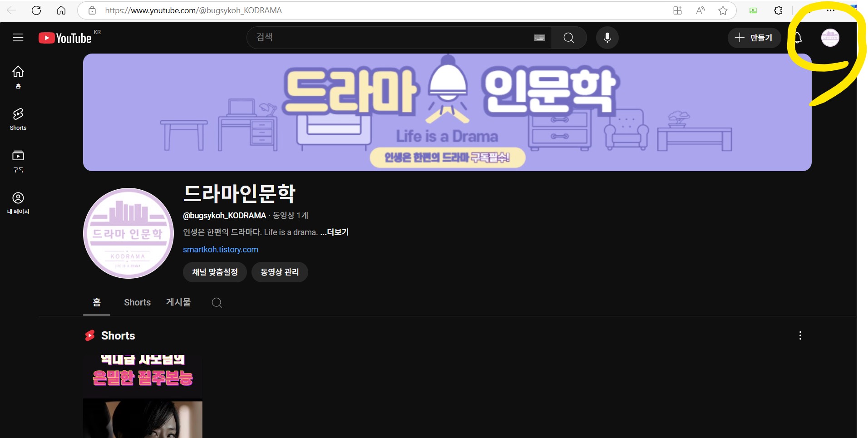The image size is (868, 438).
Task: Open the YouTube hamburger guide menu
Action: (x=18, y=38)
